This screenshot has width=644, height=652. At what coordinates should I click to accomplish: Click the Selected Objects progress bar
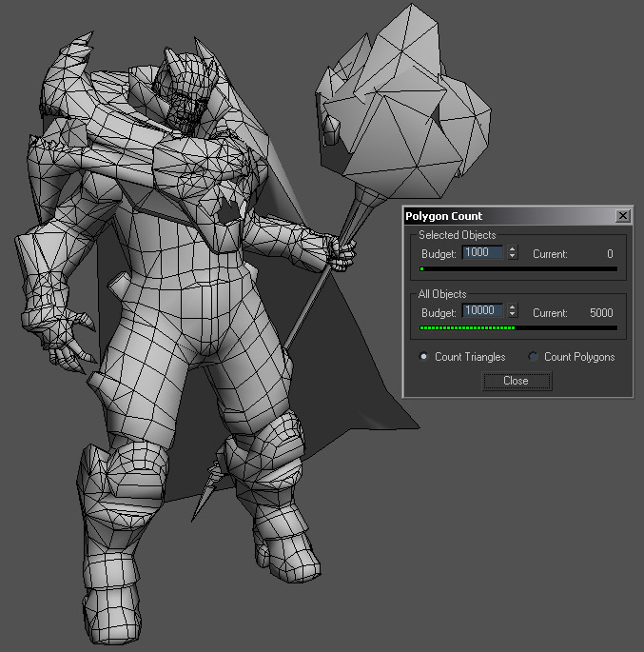point(518,269)
